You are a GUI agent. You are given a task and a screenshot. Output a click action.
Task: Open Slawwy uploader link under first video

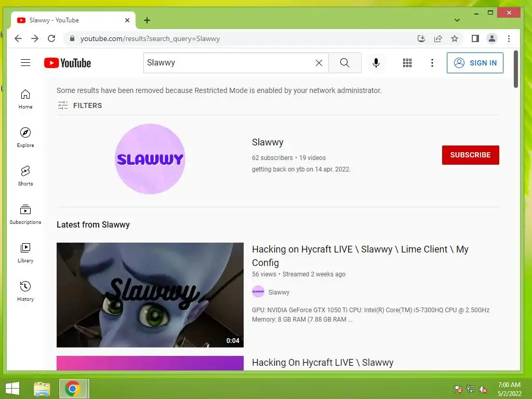pyautogui.click(x=279, y=292)
